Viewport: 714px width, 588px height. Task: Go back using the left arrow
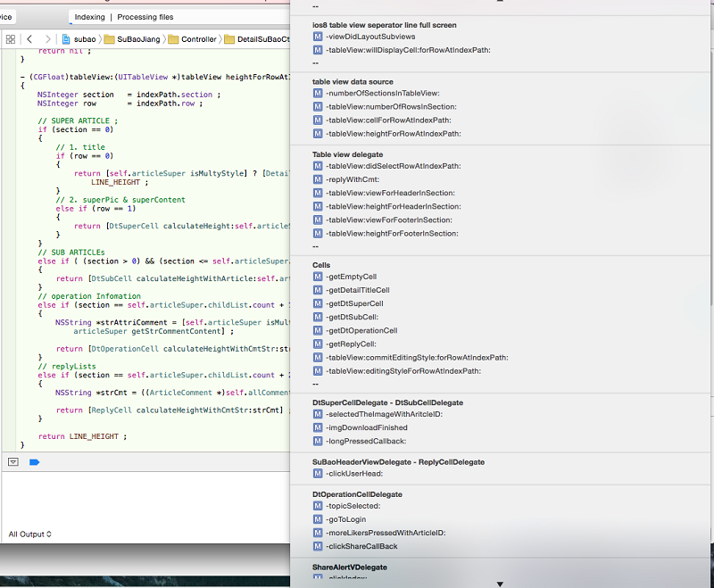[29, 39]
